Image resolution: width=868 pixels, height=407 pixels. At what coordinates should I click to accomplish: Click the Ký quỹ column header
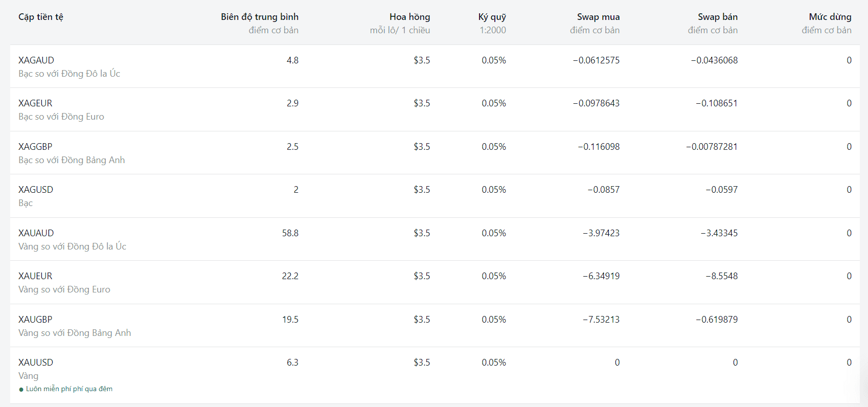click(x=492, y=17)
